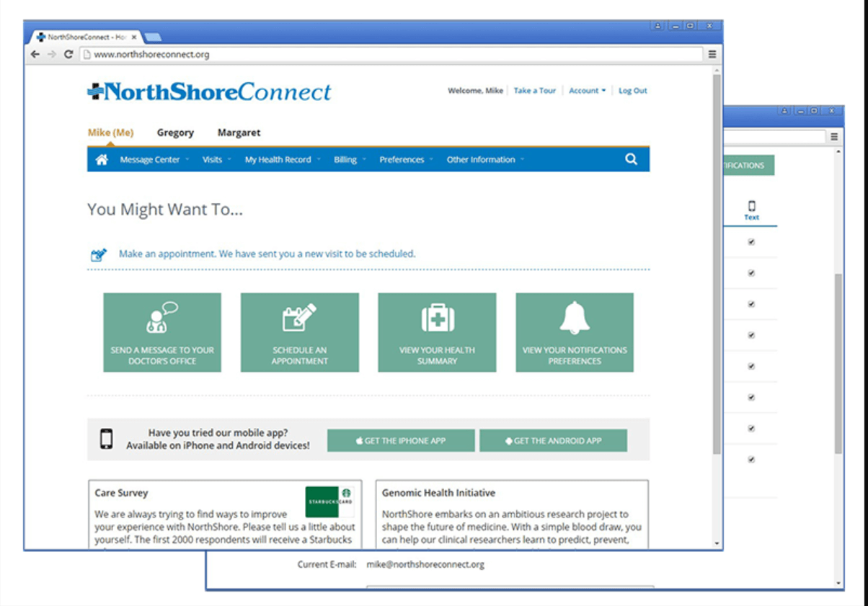Open the search magnifier in navigation bar

point(631,160)
